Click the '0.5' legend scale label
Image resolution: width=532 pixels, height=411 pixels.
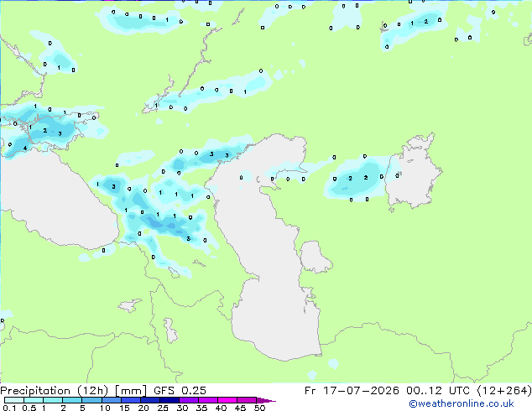29,408
